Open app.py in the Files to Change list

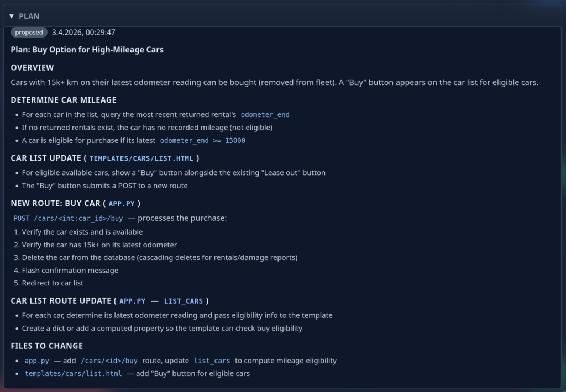[36, 361]
